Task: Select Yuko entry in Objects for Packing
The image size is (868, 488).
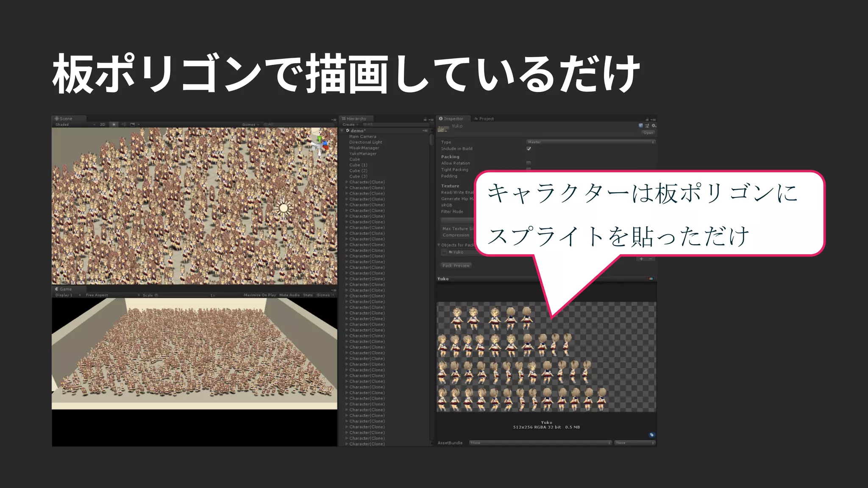Action: (458, 252)
